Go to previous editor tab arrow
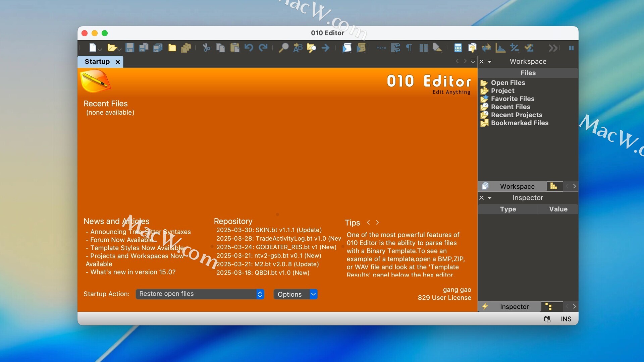This screenshot has height=362, width=644. 457,61
